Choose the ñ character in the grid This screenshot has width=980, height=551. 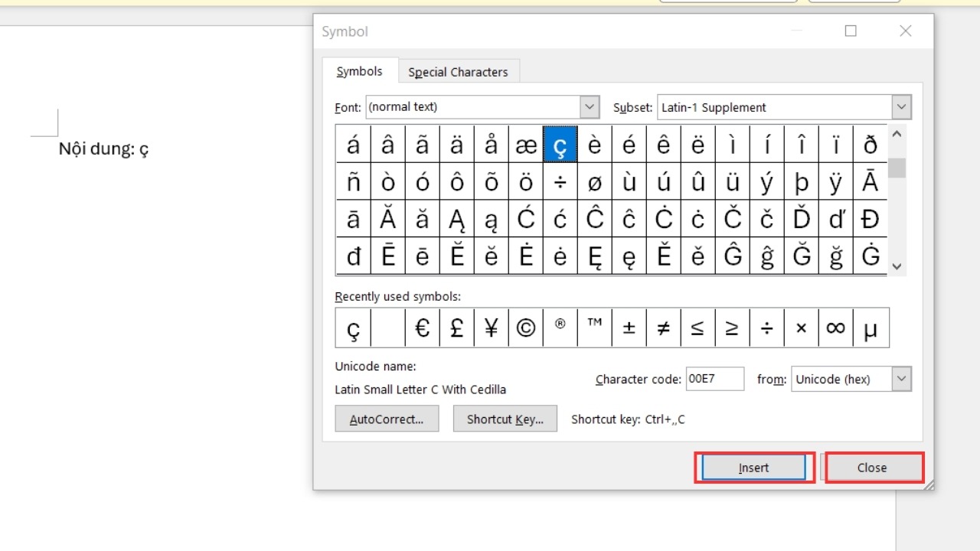tap(353, 181)
